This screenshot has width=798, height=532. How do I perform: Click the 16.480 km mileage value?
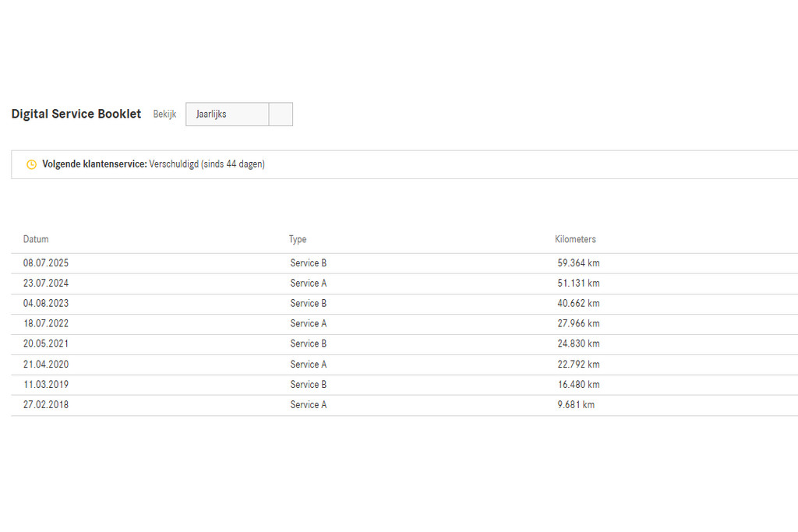[579, 385]
